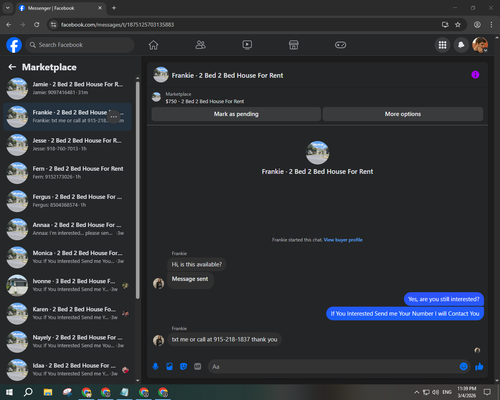Open Ivonne's 3 Bed 2 Bed House chat
This screenshot has height=400, width=500.
tap(68, 285)
